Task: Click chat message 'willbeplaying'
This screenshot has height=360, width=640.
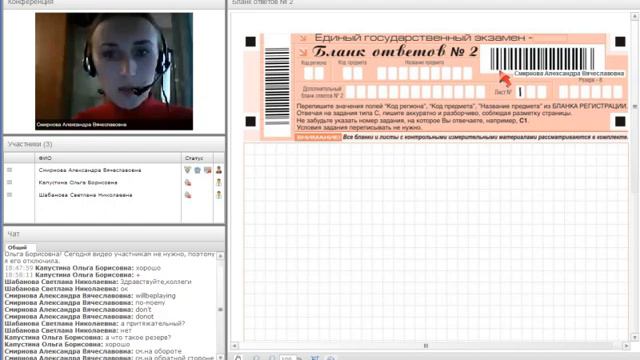Action: (x=156, y=296)
